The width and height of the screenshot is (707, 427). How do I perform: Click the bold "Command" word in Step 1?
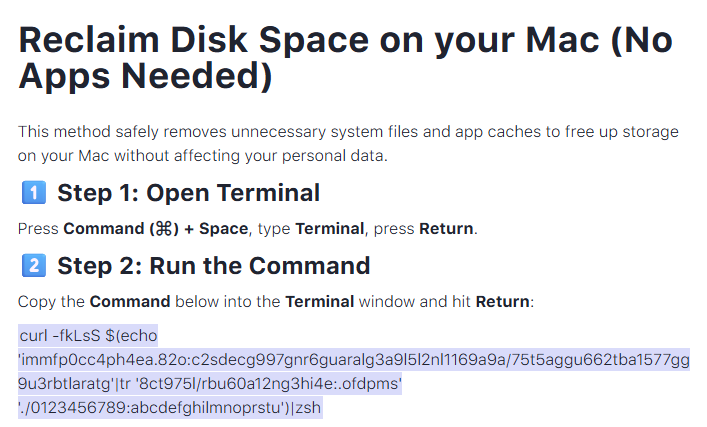click(x=98, y=229)
